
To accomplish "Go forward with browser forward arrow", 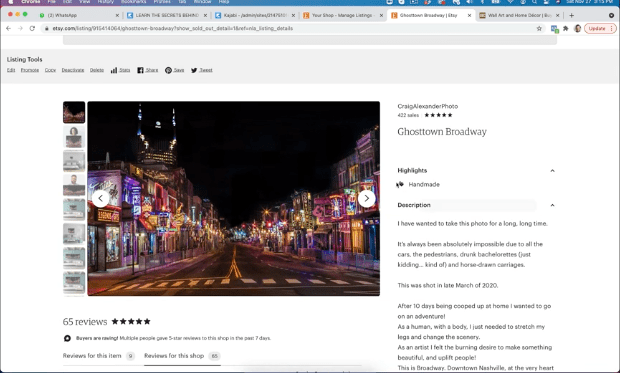I will (20, 28).
